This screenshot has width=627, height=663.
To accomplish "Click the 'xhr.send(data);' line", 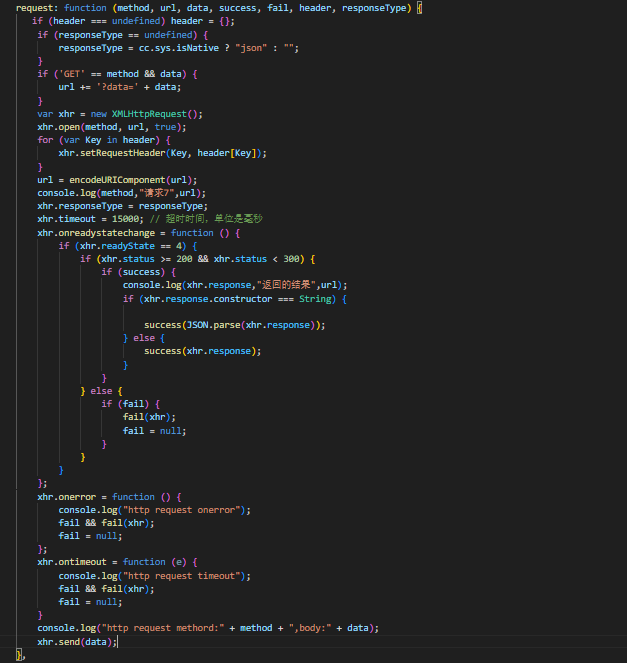I will click(x=77, y=642).
